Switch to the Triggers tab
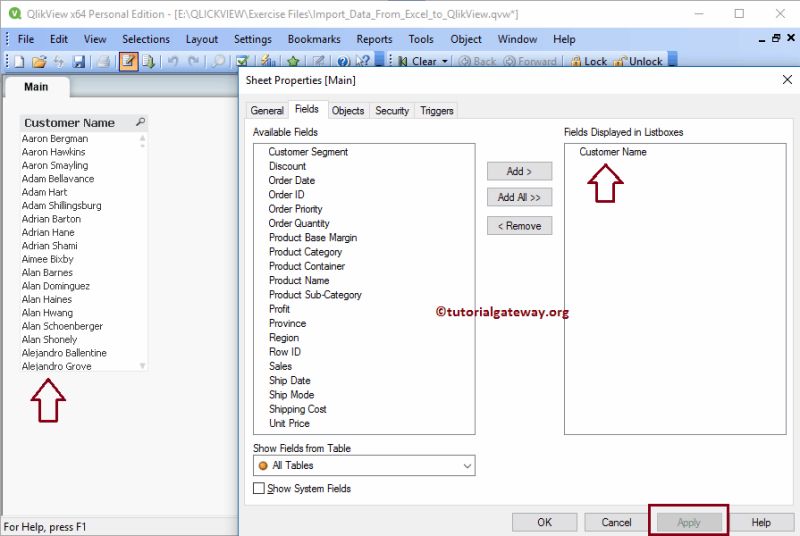Viewport: 800px width, 536px height. [x=436, y=111]
